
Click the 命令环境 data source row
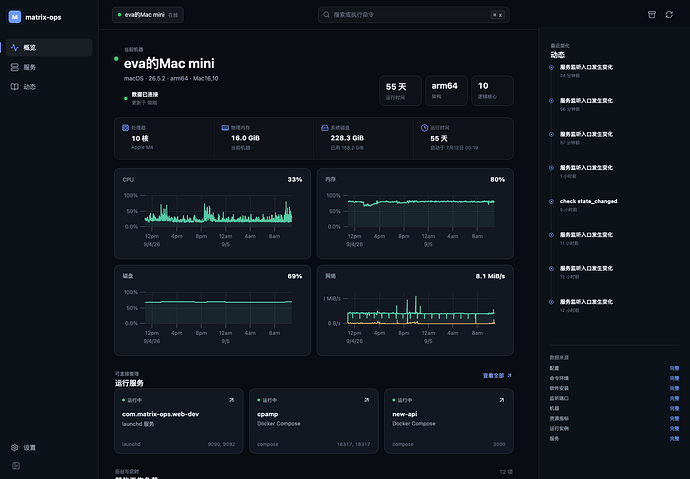[614, 378]
